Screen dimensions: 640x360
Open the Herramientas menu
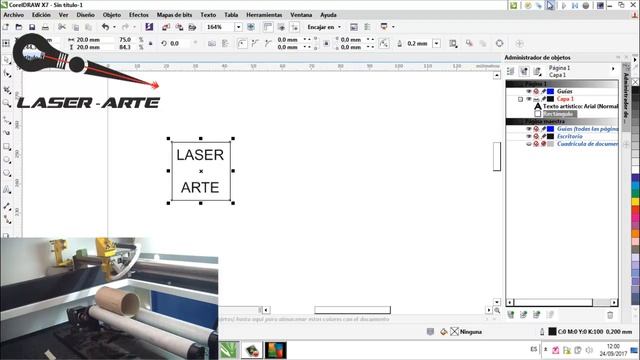[264, 15]
